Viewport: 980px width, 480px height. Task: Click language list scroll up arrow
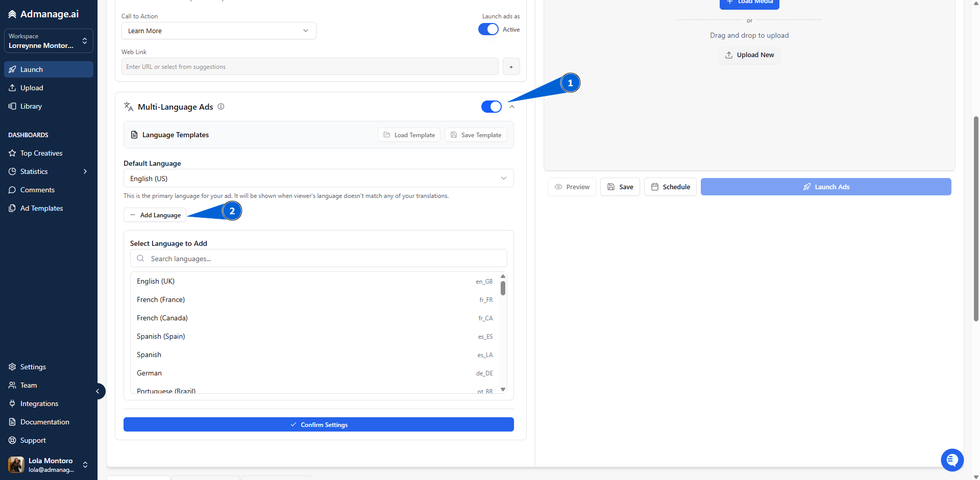click(503, 276)
